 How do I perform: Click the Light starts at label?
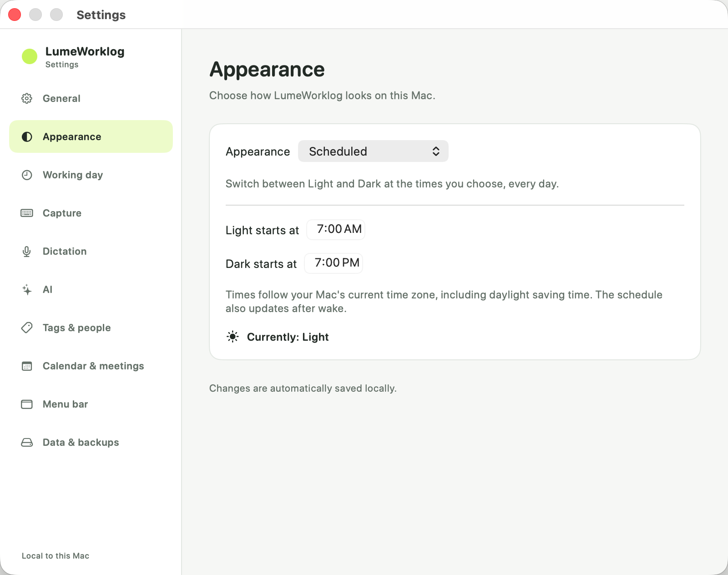tap(262, 230)
